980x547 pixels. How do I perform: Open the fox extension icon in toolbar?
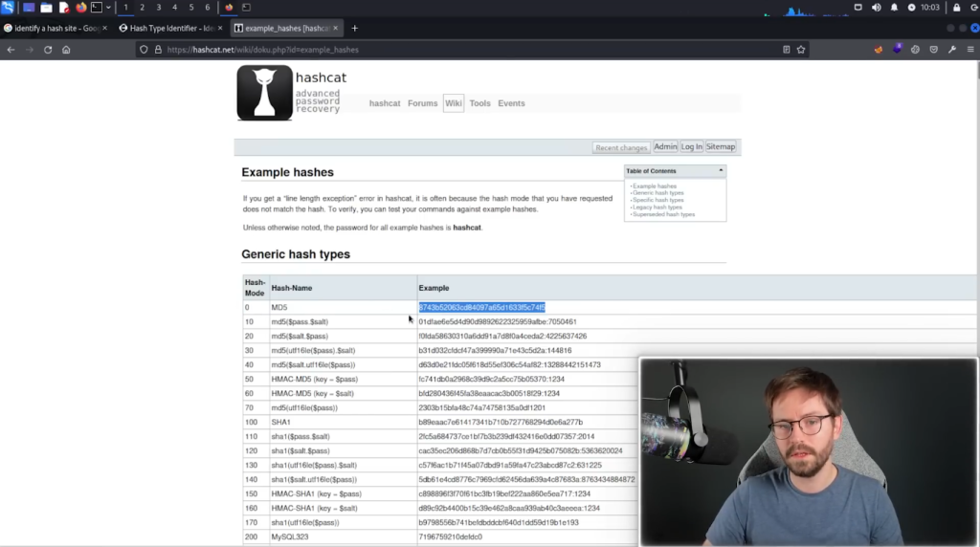879,50
